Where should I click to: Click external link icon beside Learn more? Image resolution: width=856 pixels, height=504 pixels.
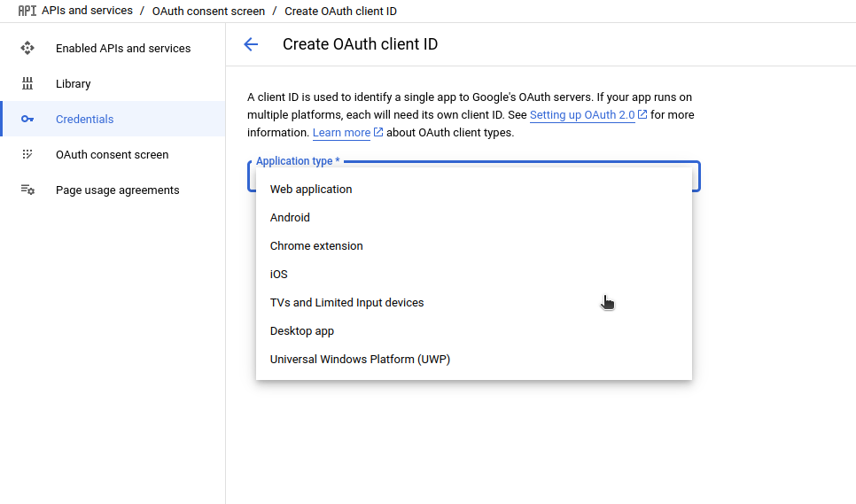point(378,133)
